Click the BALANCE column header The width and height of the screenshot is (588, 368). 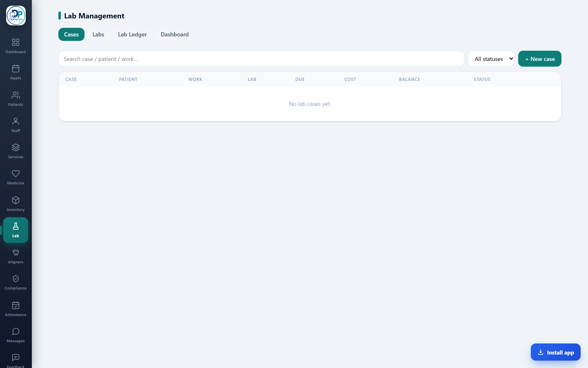409,79
